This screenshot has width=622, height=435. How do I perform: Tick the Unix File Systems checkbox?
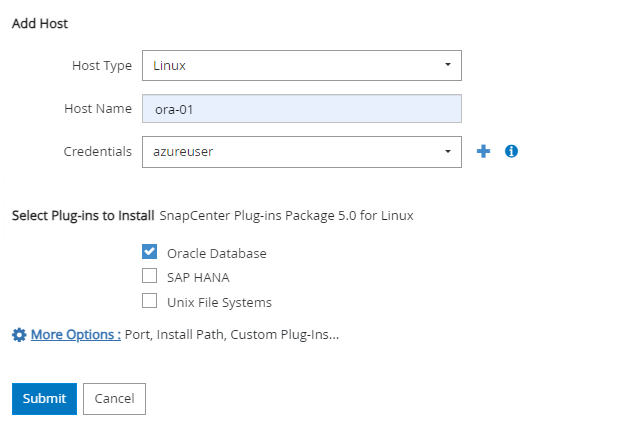tap(150, 301)
